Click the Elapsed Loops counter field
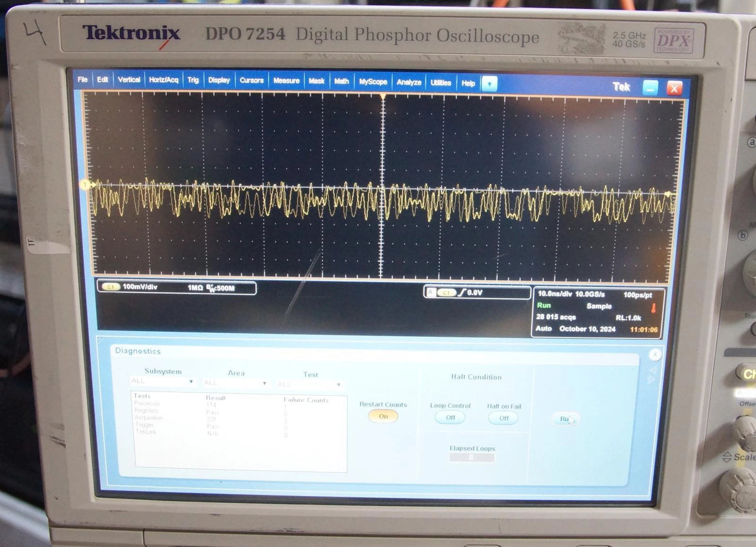This screenshot has height=547, width=756. tap(472, 458)
